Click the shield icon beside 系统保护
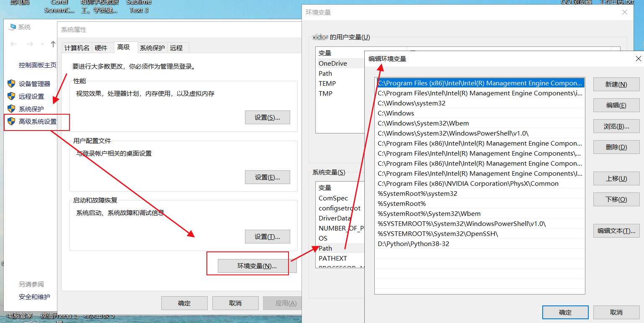 tap(11, 109)
